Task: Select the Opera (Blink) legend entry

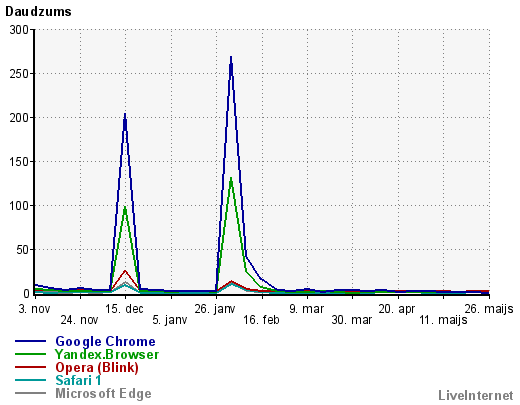Action: click(x=97, y=367)
